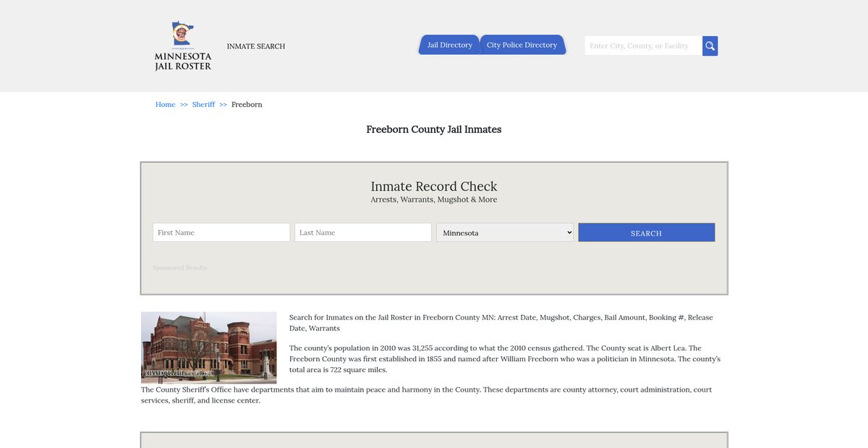Click the Minnesota Jail Roster logo emblem
Image resolution: width=868 pixels, height=448 pixels.
(x=182, y=35)
